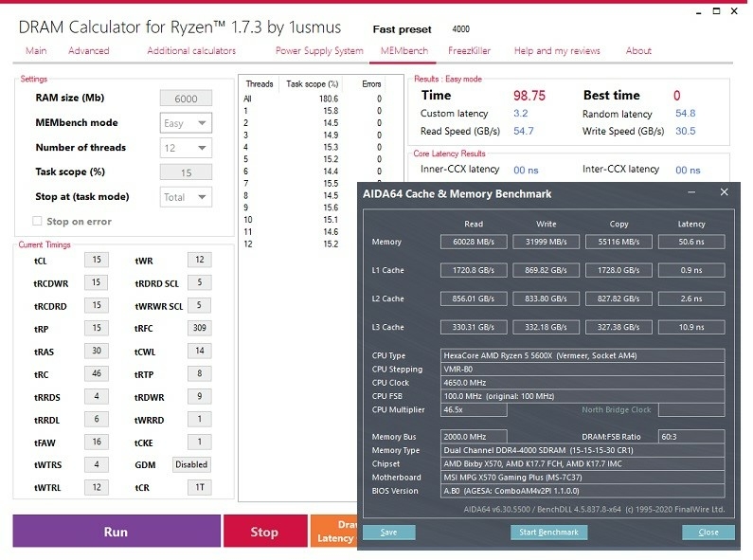Click CPU Clock 4650.0 MHz field
Image resolution: width=753 pixels, height=560 pixels.
point(583,383)
